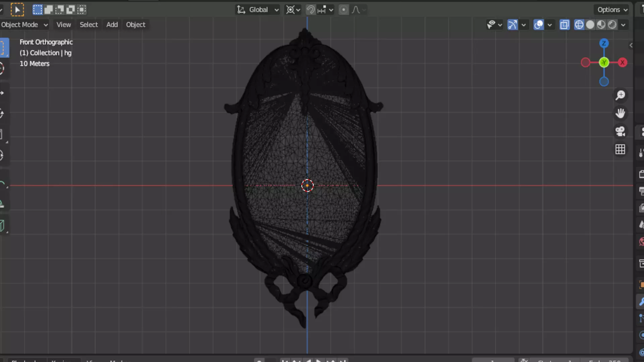Switch to solid viewport shading
The width and height of the screenshot is (644, 362).
coord(590,25)
